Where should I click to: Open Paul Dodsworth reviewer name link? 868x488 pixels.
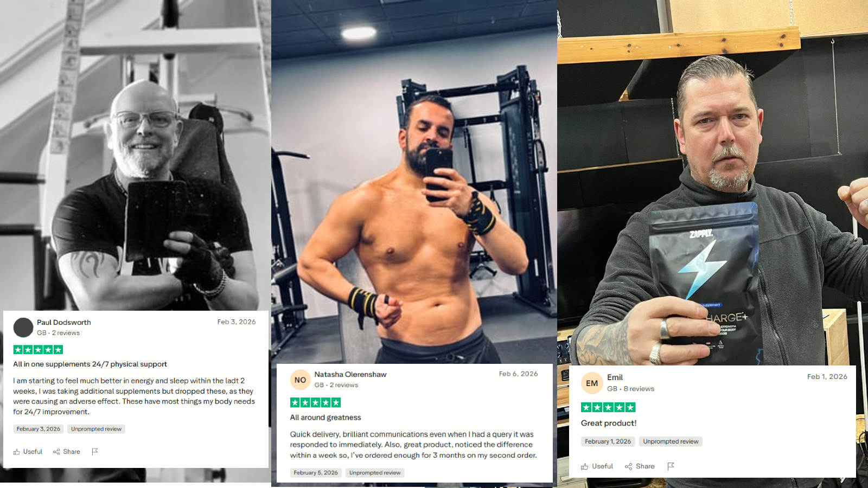coord(64,322)
